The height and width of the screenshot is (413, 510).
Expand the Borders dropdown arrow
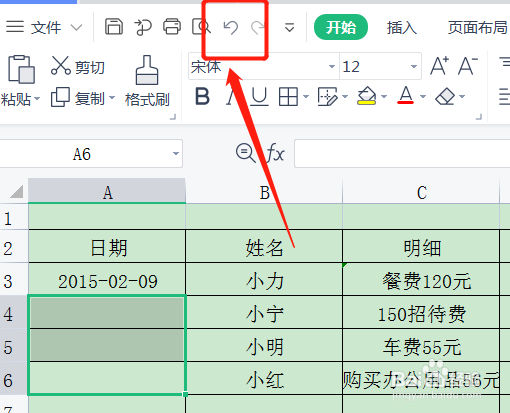click(x=306, y=97)
